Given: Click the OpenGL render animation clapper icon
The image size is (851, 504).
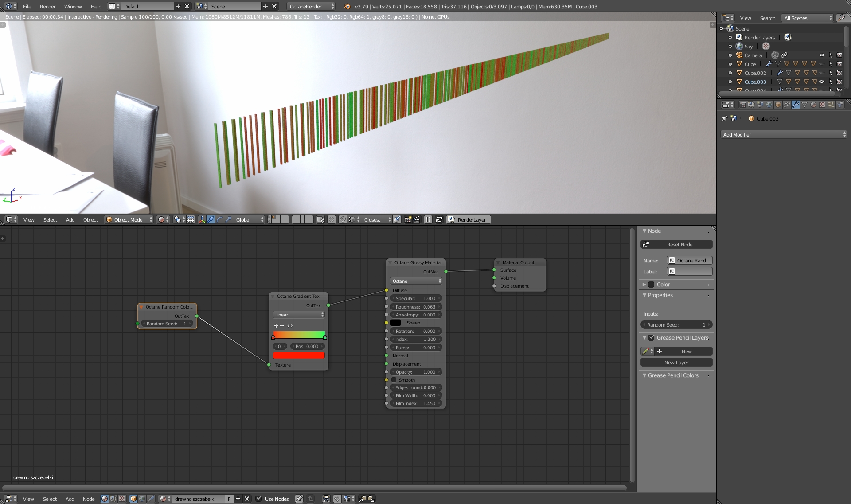Looking at the screenshot, I should click(x=417, y=219).
